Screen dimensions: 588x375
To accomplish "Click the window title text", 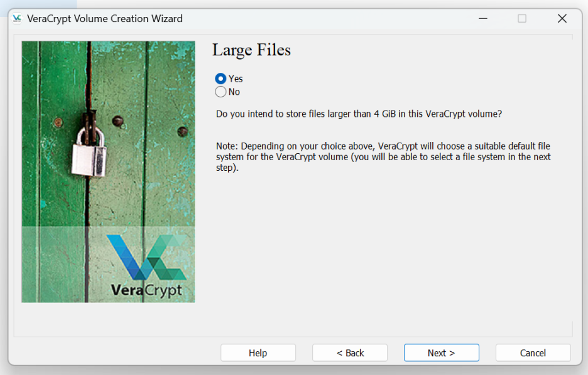I will click(105, 19).
